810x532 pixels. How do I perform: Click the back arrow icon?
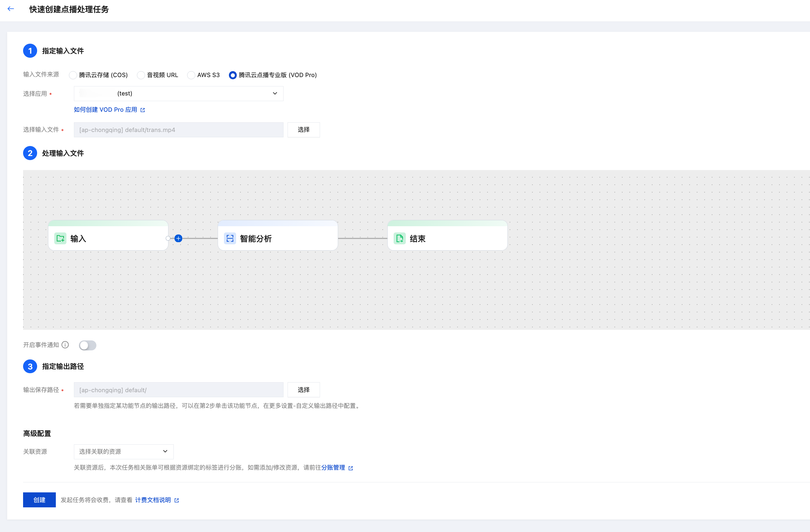pyautogui.click(x=11, y=9)
